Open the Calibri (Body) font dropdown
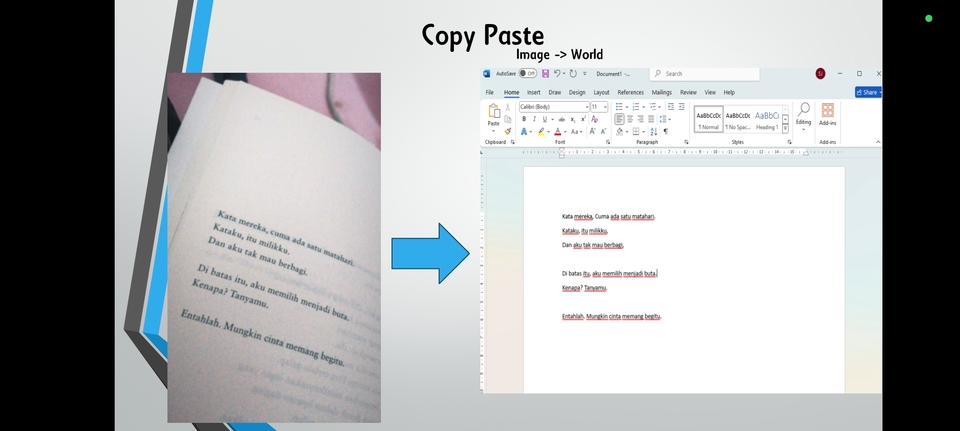960x431 pixels. 587,107
